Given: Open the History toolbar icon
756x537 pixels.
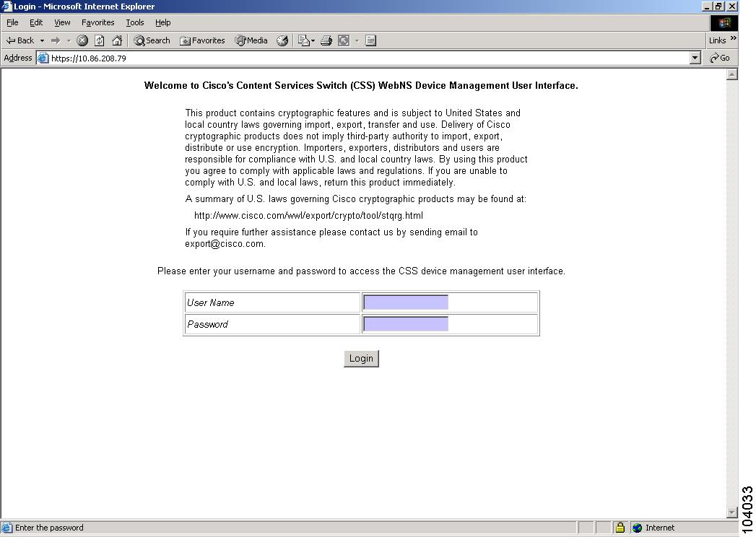Looking at the screenshot, I should tap(282, 40).
